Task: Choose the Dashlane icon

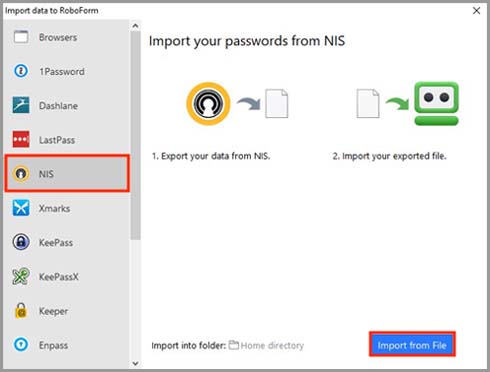Action: [x=21, y=105]
